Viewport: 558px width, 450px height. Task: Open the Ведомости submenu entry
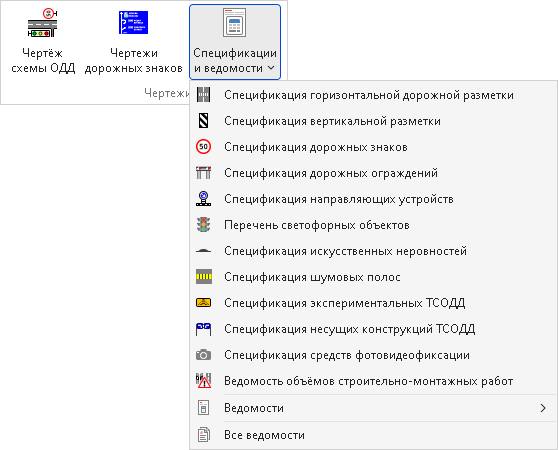coord(373,408)
